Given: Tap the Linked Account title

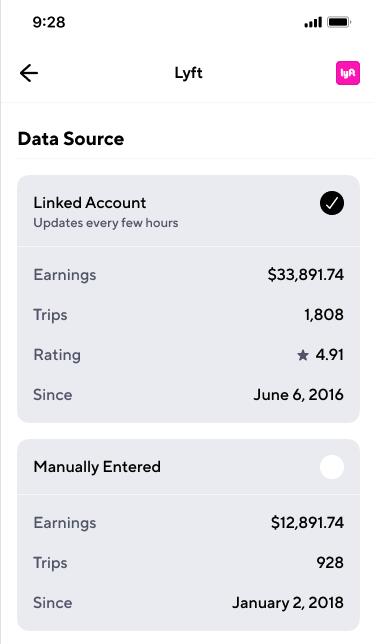Looking at the screenshot, I should click(x=89, y=203).
